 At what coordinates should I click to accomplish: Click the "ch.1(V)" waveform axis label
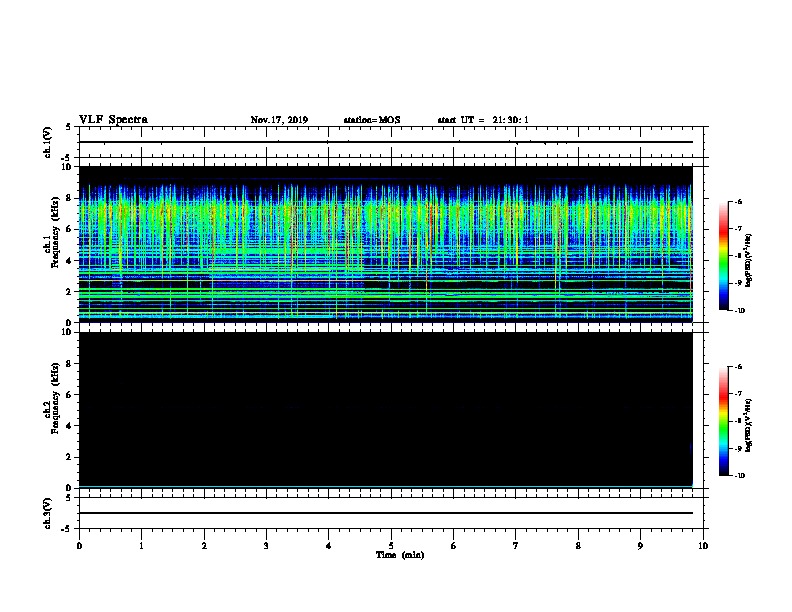(48, 142)
